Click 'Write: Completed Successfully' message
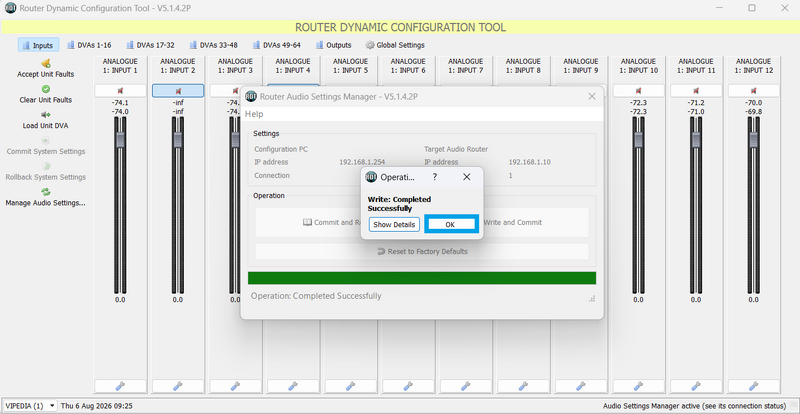Viewport: 800px width, 414px height. (399, 204)
